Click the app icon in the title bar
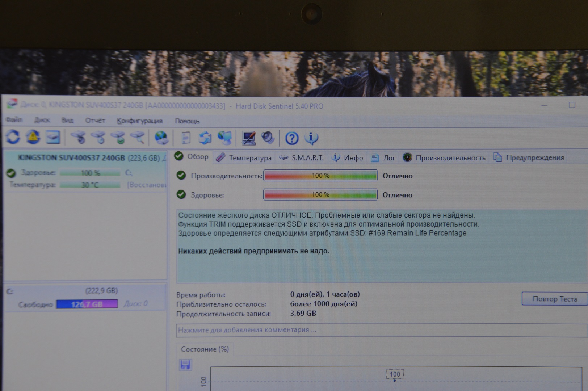This screenshot has height=391, width=588. (x=12, y=104)
